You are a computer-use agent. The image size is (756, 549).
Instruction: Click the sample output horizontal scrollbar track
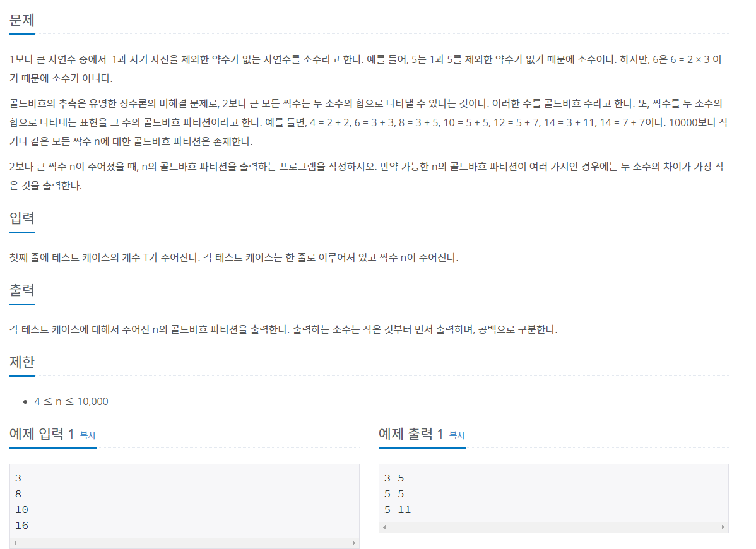pos(553,528)
